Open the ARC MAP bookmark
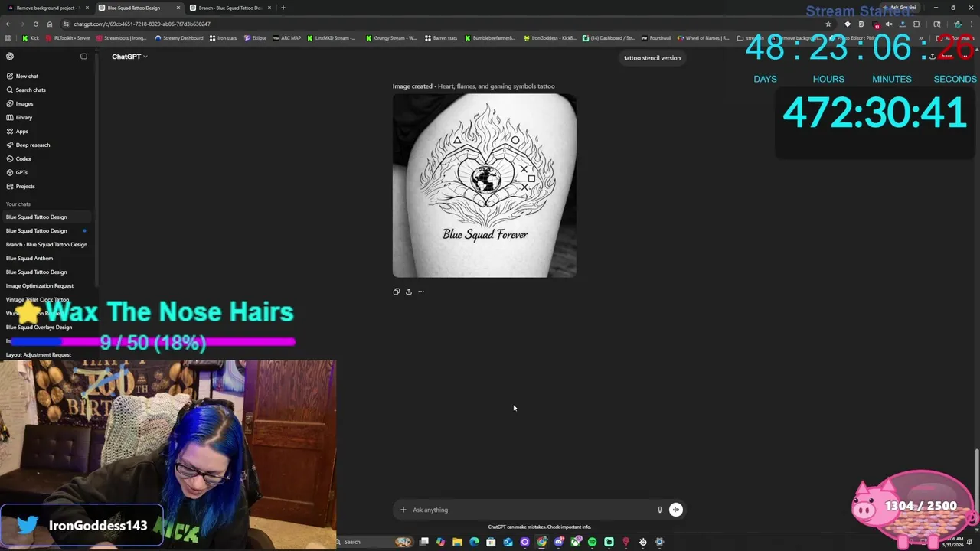This screenshot has width=980, height=551. [287, 37]
